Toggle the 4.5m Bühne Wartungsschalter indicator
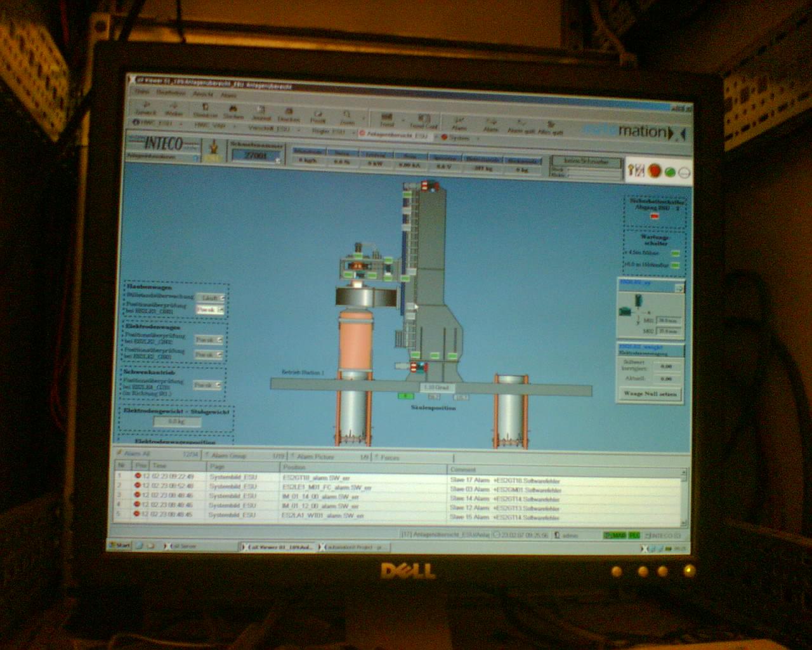 (x=676, y=253)
